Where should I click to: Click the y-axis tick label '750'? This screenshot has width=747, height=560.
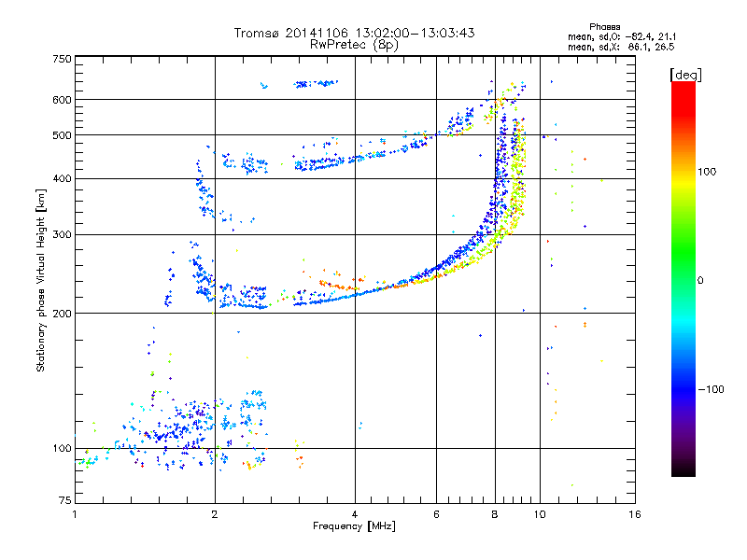click(x=62, y=59)
